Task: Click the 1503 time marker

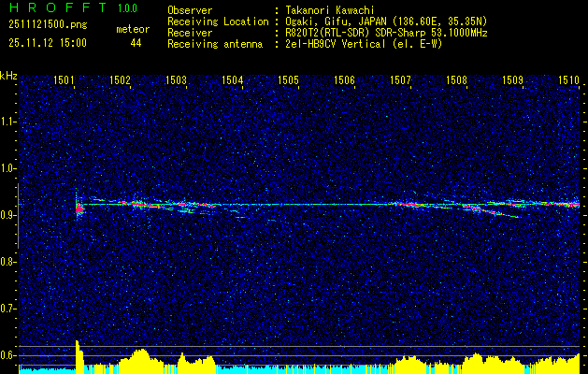Action: (x=176, y=79)
